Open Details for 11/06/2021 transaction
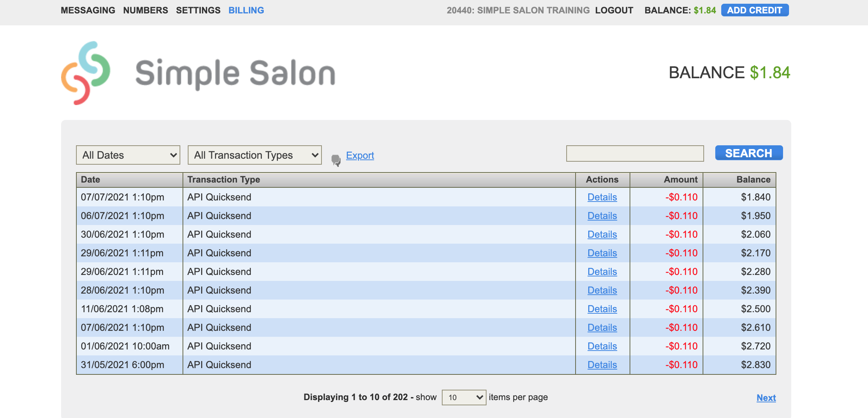This screenshot has width=868, height=418. [602, 309]
